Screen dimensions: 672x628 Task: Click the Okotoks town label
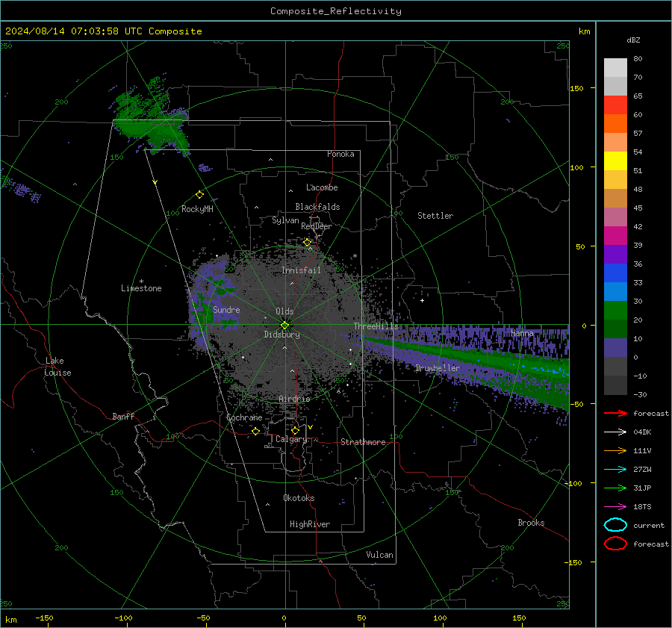coord(299,498)
